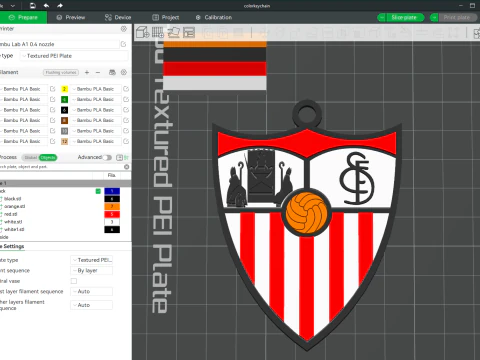Open filament 6 Bambu PLA Basic dropdown
This screenshot has width=480, height=360.
point(95,110)
